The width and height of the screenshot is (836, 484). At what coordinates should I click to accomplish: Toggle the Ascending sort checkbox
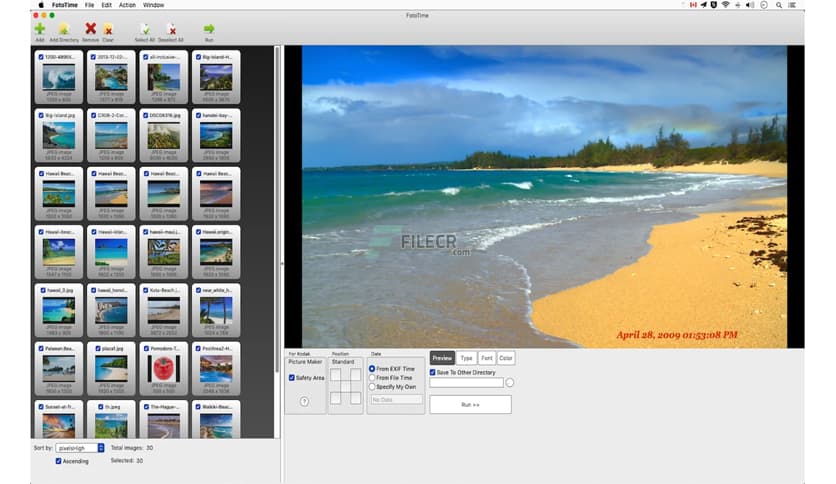[x=59, y=461]
